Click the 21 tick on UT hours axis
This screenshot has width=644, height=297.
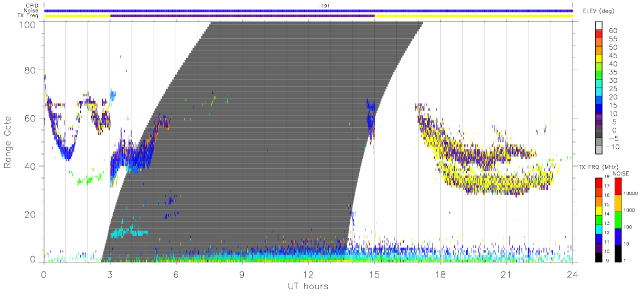click(x=506, y=274)
